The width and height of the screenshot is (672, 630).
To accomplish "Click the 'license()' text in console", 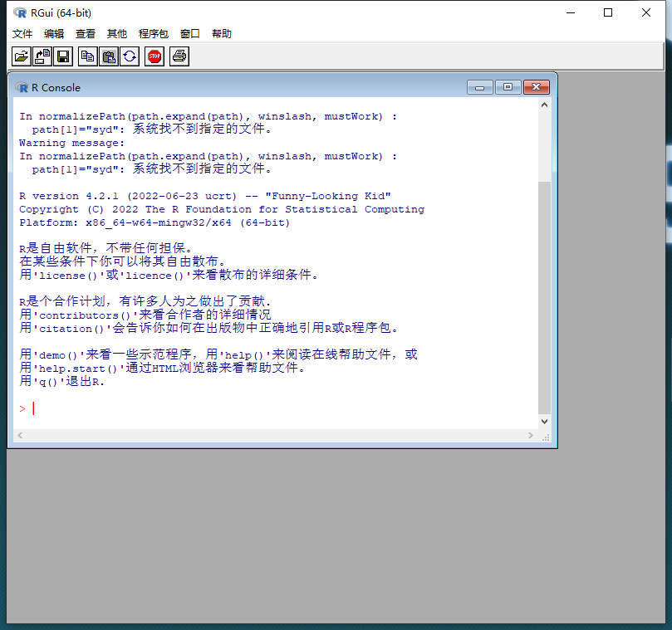I will tap(68, 276).
